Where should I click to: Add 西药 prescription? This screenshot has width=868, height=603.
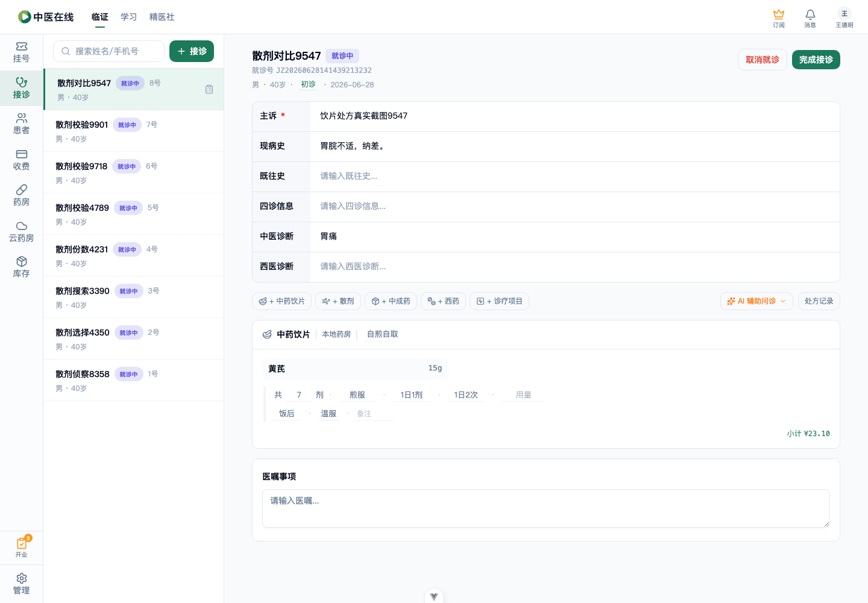click(443, 301)
